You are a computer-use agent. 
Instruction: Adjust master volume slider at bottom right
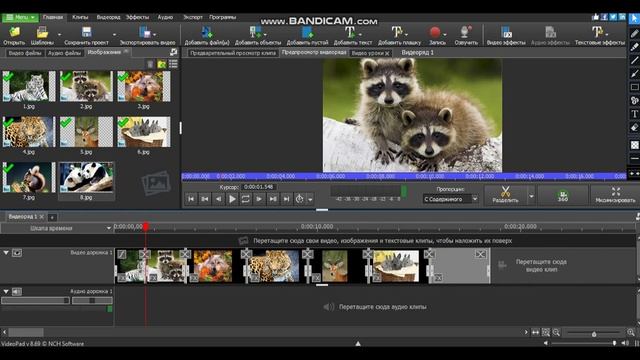(584, 343)
